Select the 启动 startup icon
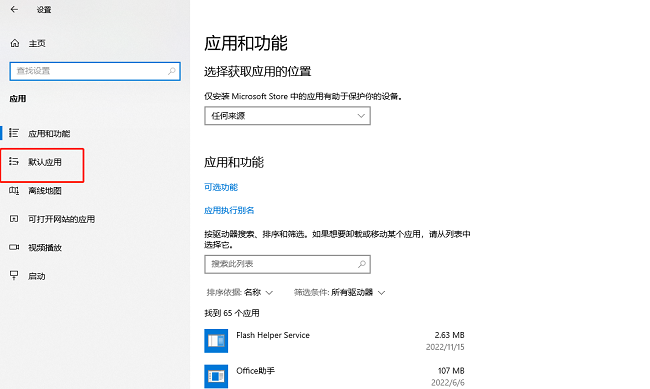This screenshot has width=650, height=389. 14,275
